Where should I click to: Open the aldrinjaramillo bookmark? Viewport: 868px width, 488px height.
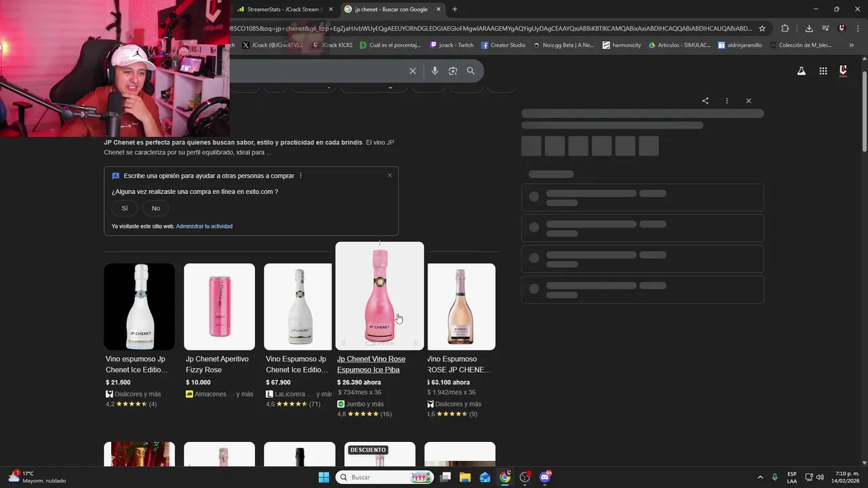point(740,45)
